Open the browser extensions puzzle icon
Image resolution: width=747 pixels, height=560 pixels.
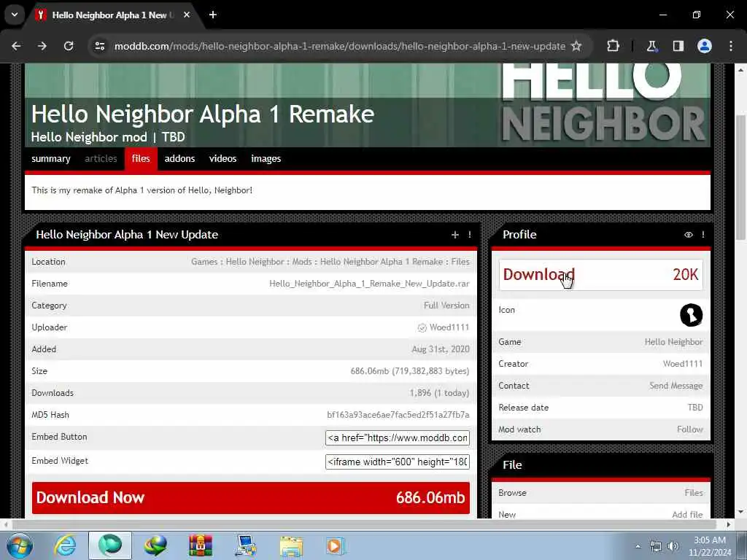(x=613, y=46)
